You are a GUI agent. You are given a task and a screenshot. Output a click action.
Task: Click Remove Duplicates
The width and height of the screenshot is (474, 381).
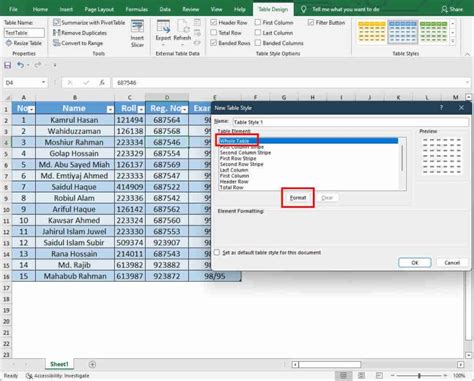[x=80, y=33]
